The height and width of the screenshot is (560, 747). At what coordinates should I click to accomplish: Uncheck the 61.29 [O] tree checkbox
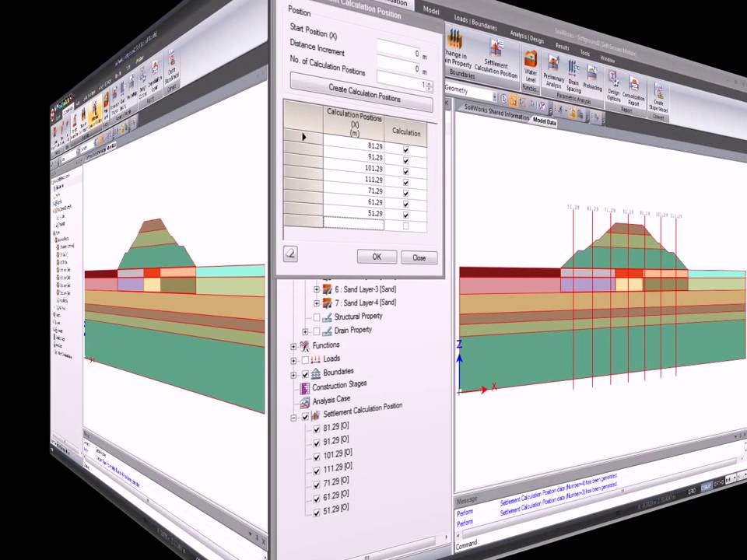pos(317,499)
